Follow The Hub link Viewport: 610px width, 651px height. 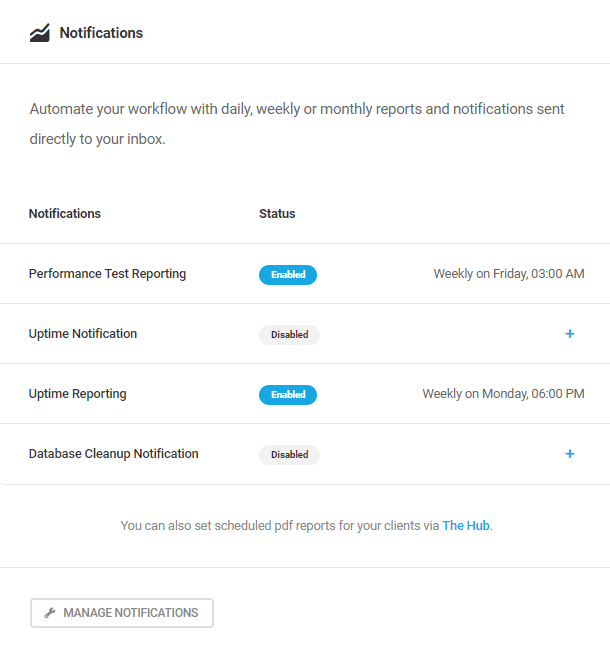(465, 526)
